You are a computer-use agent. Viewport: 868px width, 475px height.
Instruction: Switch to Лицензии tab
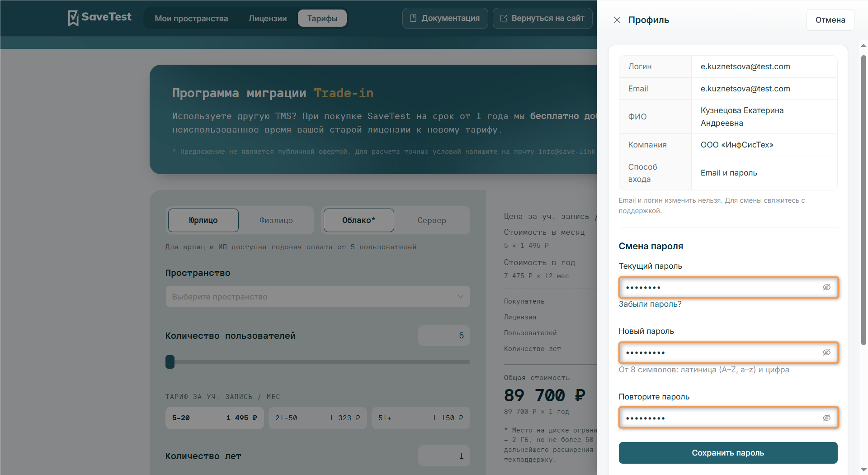coord(268,19)
